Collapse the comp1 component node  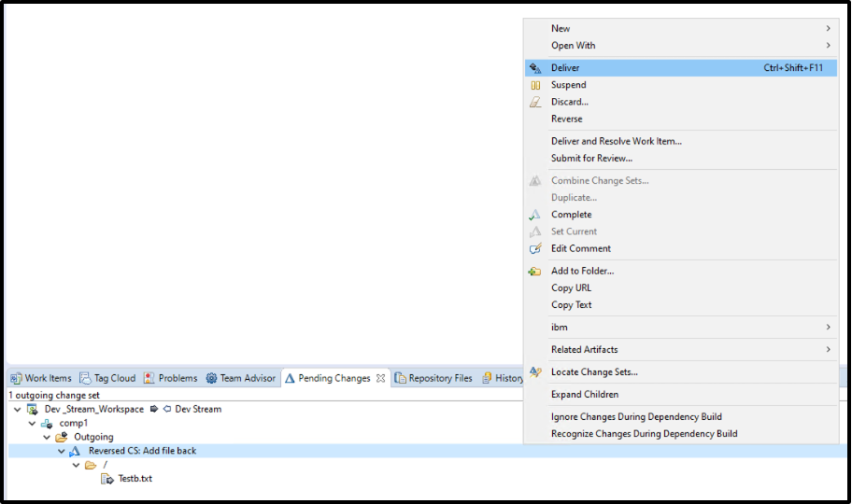[x=33, y=424]
